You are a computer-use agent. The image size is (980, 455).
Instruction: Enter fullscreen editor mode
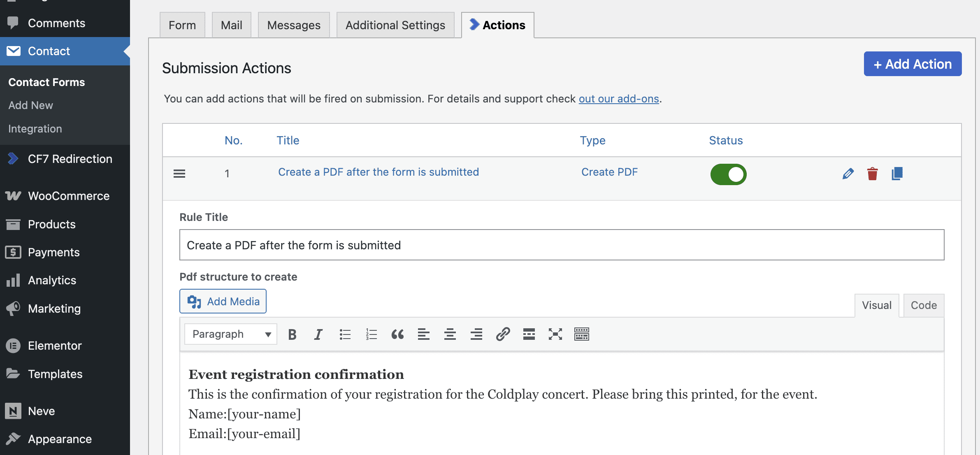pyautogui.click(x=555, y=334)
